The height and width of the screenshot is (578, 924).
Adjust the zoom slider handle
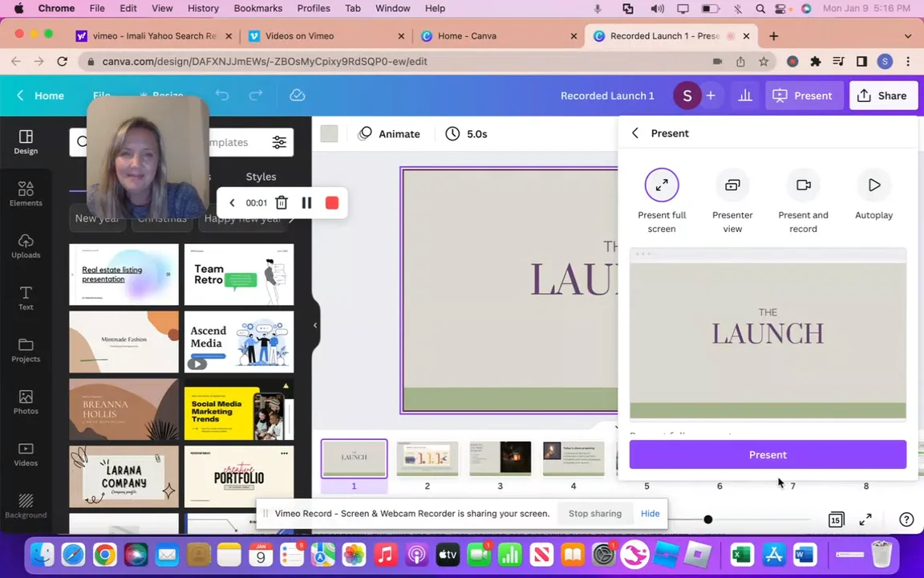[707, 519]
